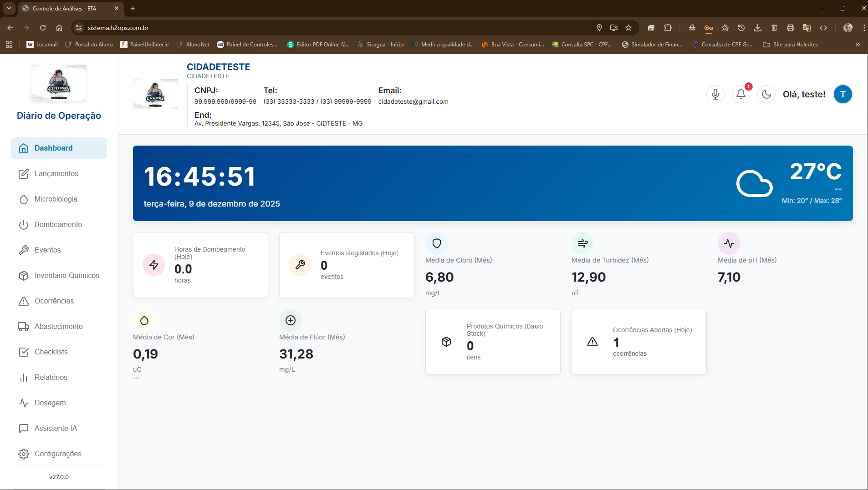
Task: Select the Dosagem waveform icon
Action: coord(23,403)
